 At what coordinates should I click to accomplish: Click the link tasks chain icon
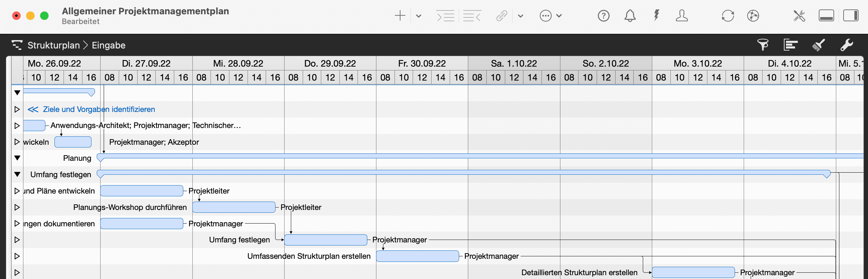502,16
